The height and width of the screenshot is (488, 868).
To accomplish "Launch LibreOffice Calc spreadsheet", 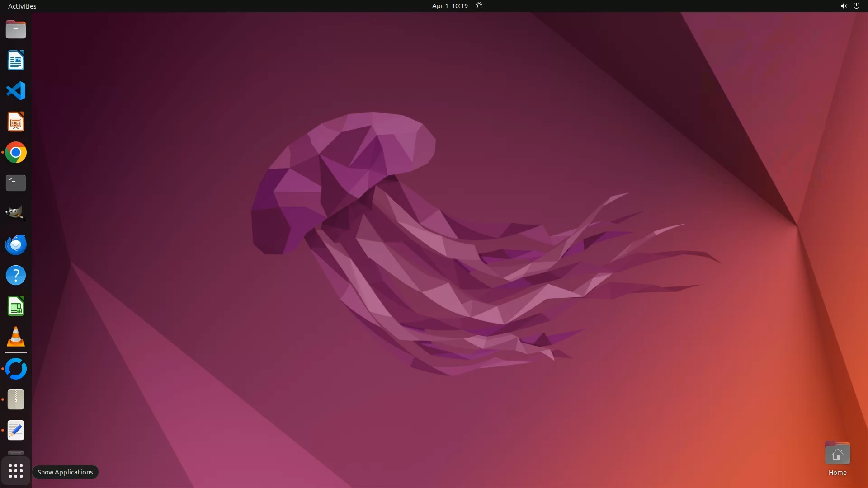I will (x=16, y=306).
